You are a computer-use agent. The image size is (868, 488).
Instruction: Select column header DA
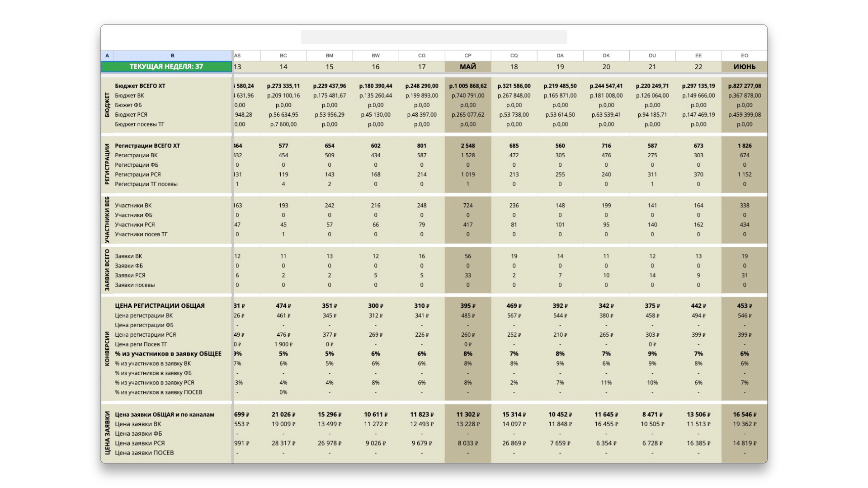click(560, 56)
